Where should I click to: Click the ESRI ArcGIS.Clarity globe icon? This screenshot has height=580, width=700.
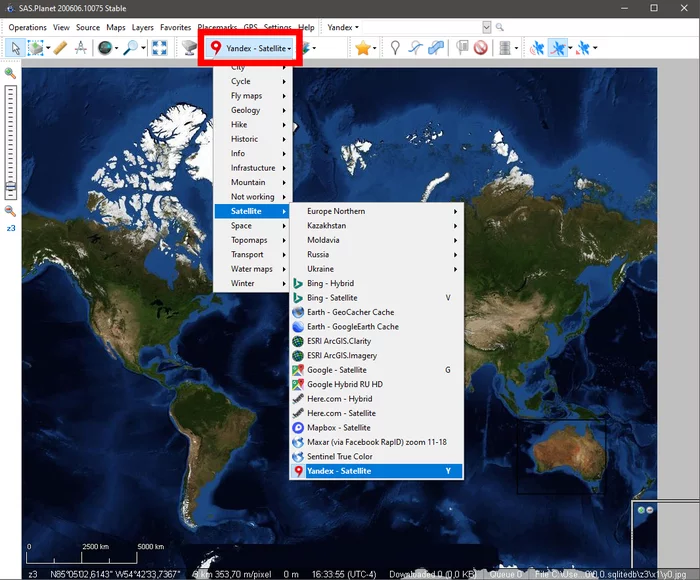coord(298,341)
